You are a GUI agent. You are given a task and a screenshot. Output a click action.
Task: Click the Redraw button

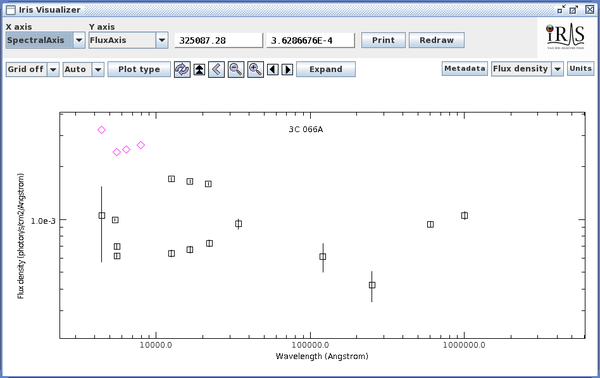[437, 40]
